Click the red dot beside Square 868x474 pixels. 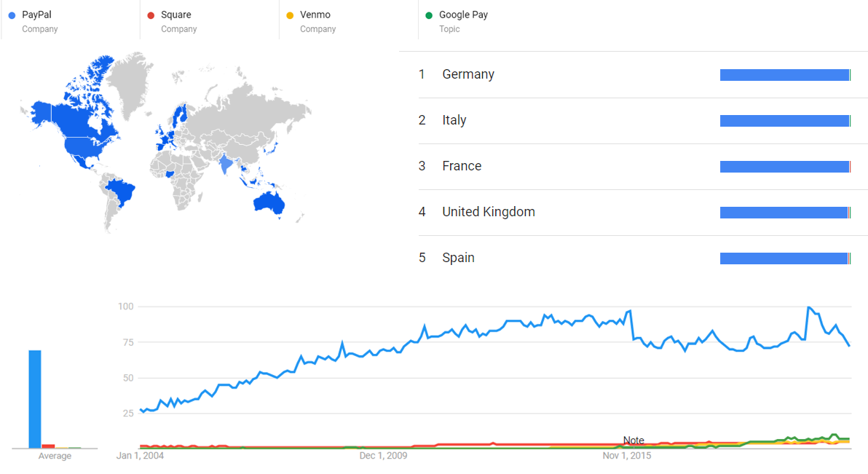150,15
